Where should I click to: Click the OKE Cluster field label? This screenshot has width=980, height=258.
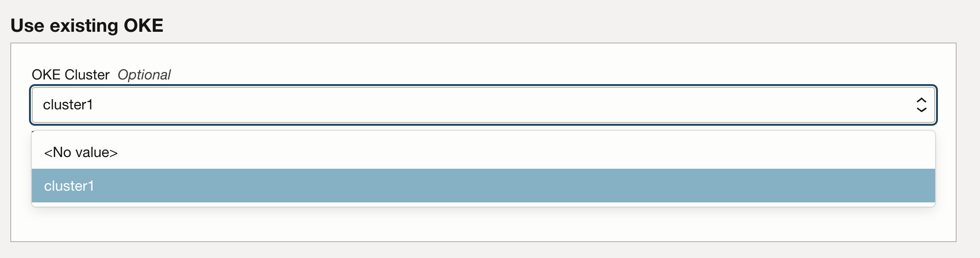[x=71, y=75]
